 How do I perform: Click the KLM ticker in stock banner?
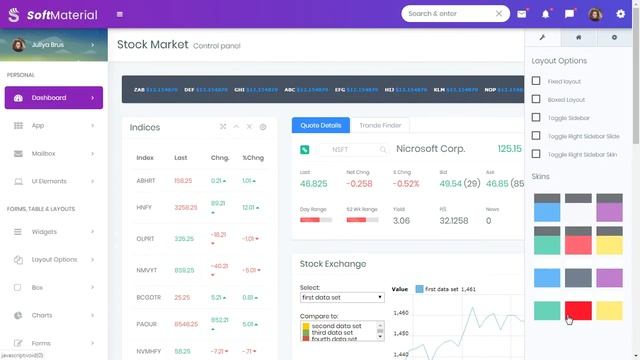pos(439,90)
